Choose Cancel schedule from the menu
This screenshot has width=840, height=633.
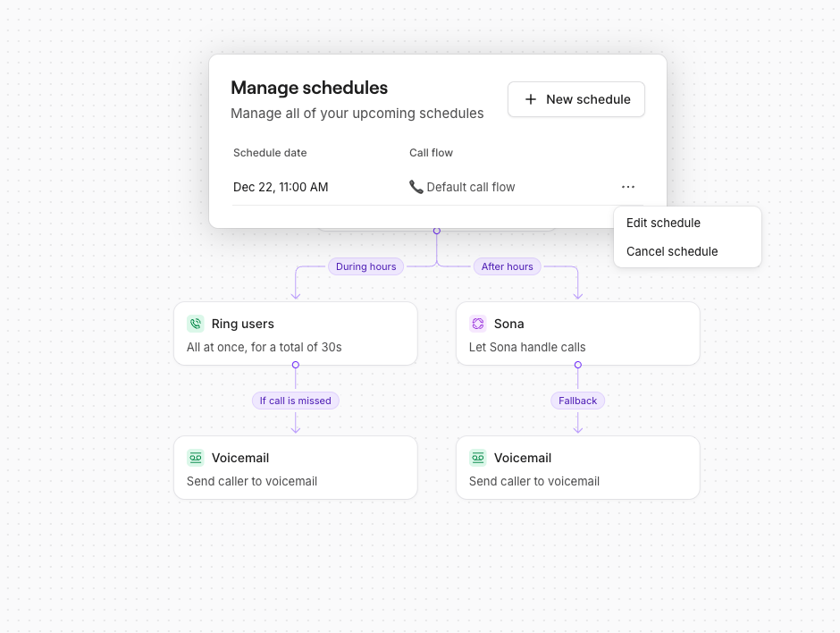tap(671, 251)
